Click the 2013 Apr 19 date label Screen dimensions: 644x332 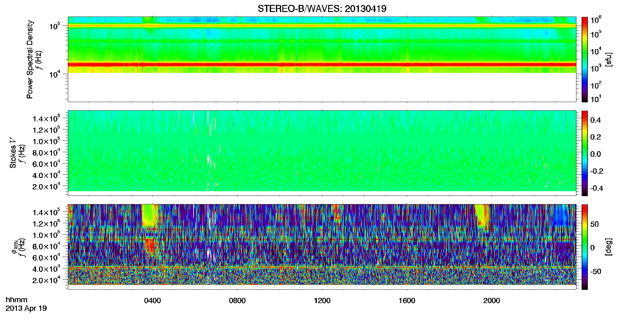[26, 308]
